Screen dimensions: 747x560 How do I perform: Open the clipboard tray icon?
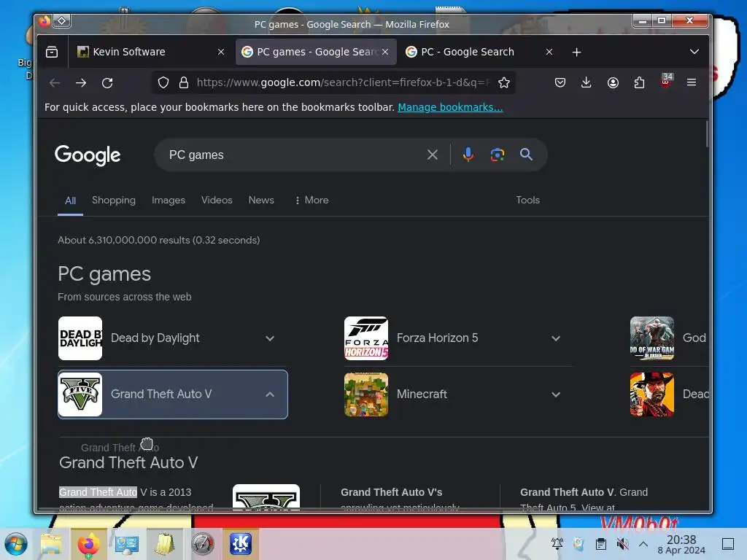(x=601, y=544)
